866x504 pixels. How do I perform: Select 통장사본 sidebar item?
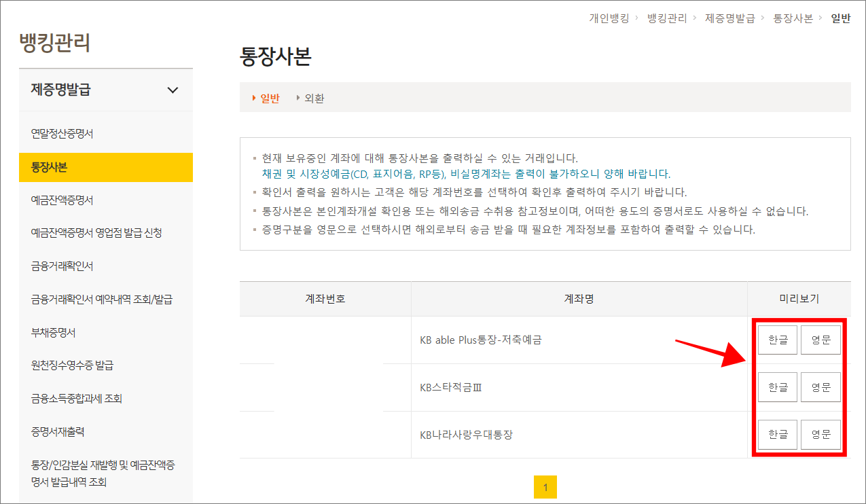coord(106,167)
